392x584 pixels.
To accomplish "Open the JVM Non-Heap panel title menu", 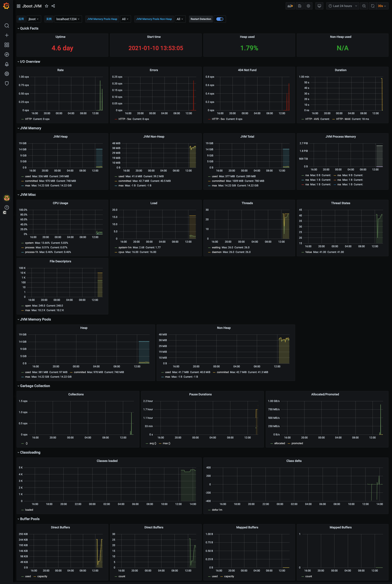I will point(154,137).
